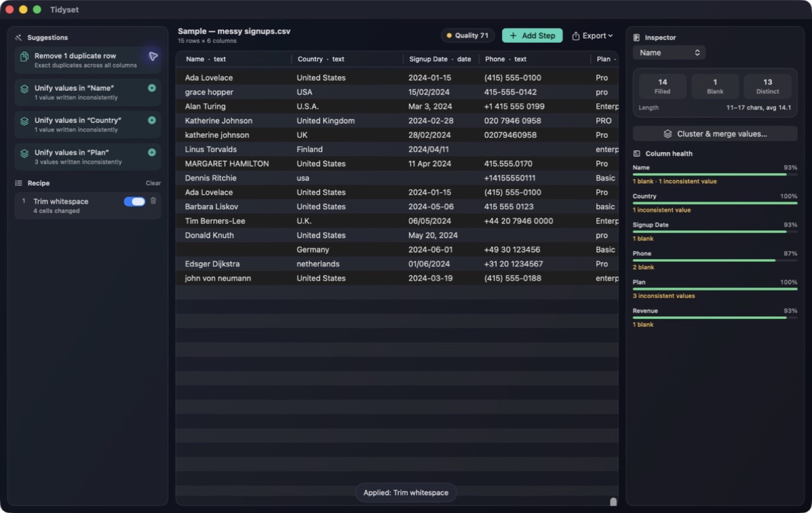Open the Name column selector in Inspector
Screen dimensions: 812x513
669,53
